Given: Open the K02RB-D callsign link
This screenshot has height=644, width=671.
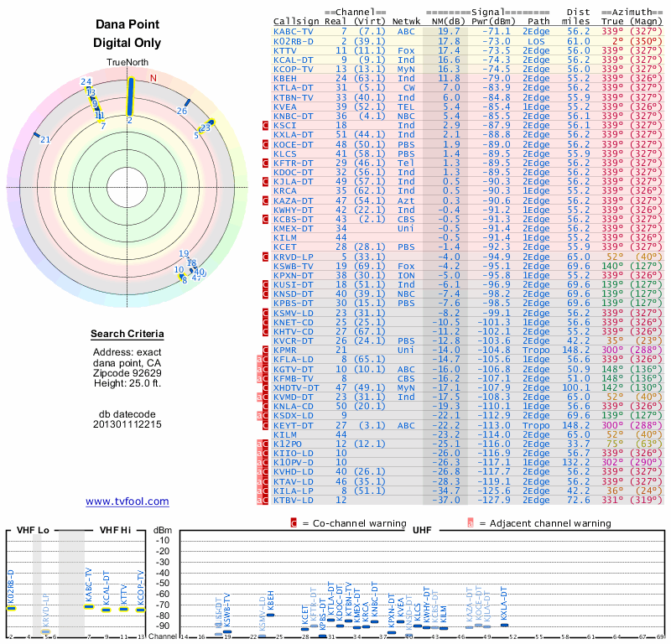Looking at the screenshot, I should pos(294,41).
